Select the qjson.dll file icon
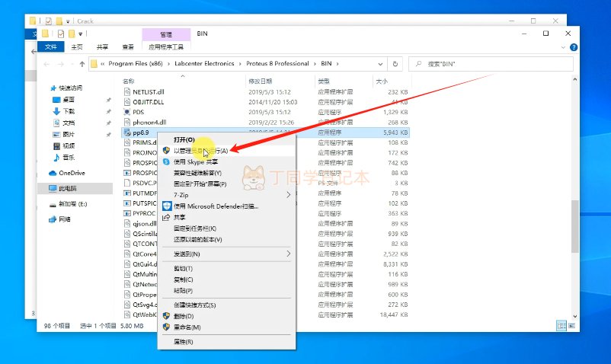 [x=127, y=223]
